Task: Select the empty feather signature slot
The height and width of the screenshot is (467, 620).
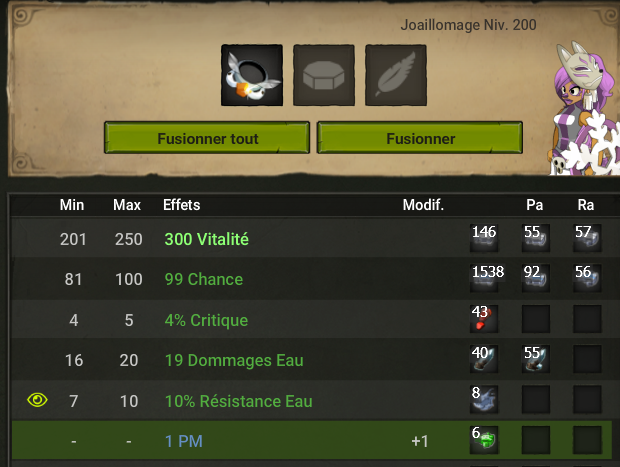Action: pyautogui.click(x=396, y=75)
